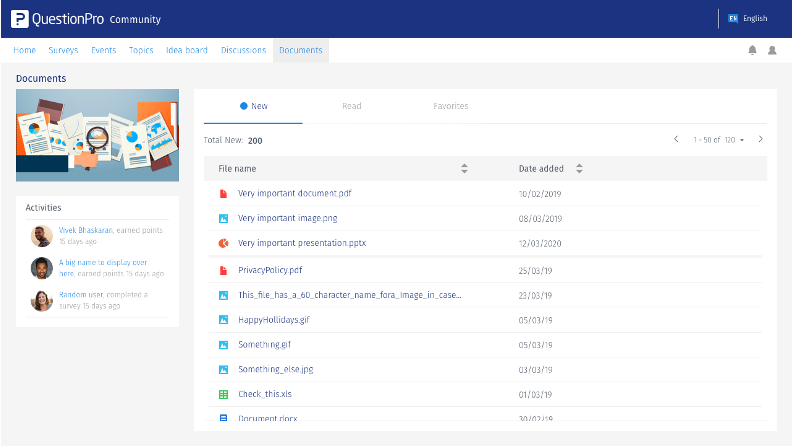Click the Date added column header

541,169
